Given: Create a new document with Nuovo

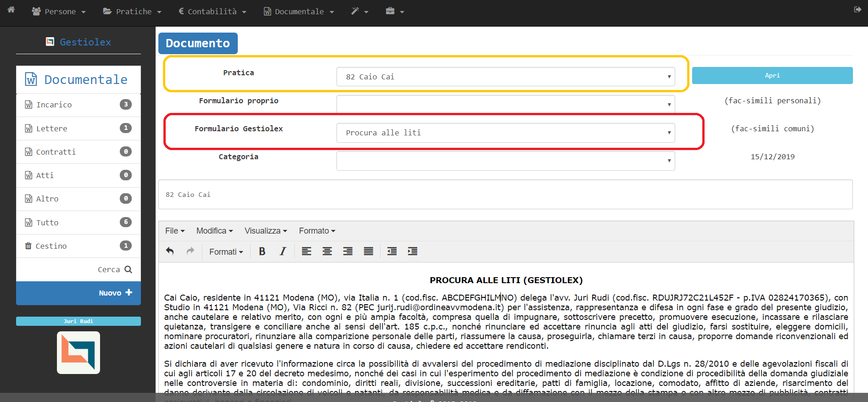Looking at the screenshot, I should coord(78,293).
